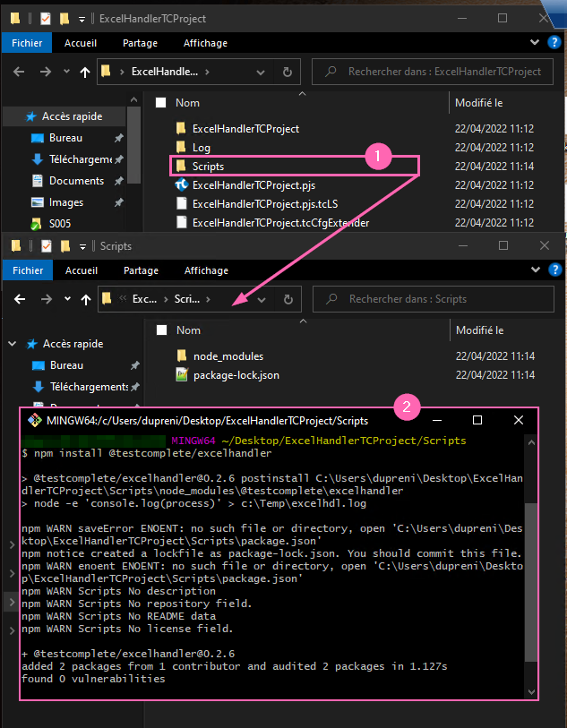Open recent locations dropdown in Scripts window
This screenshot has height=728, width=567.
[67, 299]
